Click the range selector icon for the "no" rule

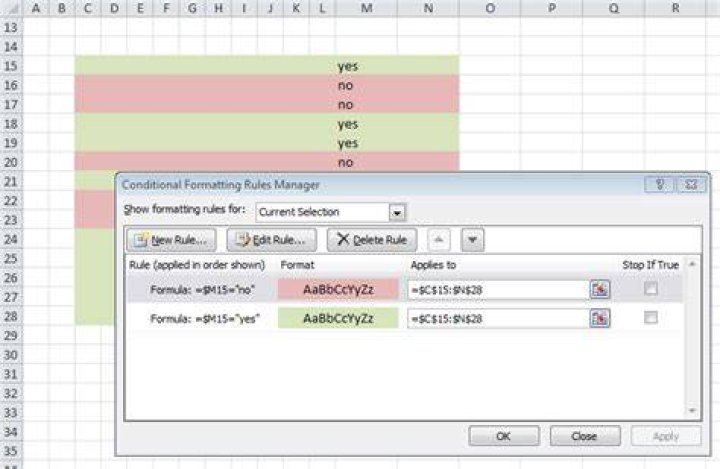(600, 289)
